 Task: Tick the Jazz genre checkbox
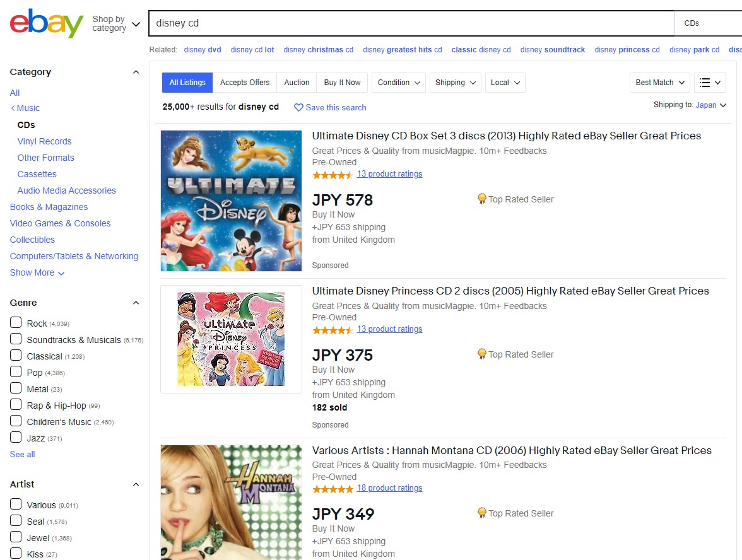[x=16, y=437]
